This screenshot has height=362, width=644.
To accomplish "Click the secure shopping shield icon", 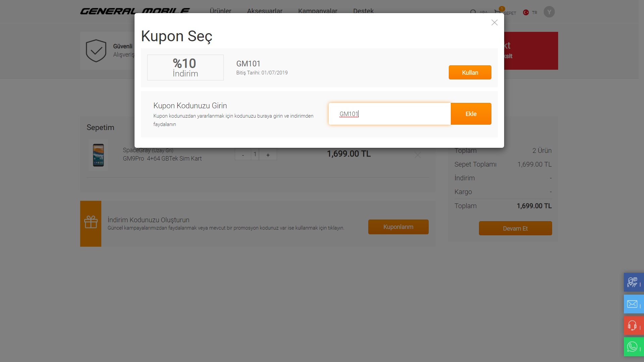I will pos(96,51).
